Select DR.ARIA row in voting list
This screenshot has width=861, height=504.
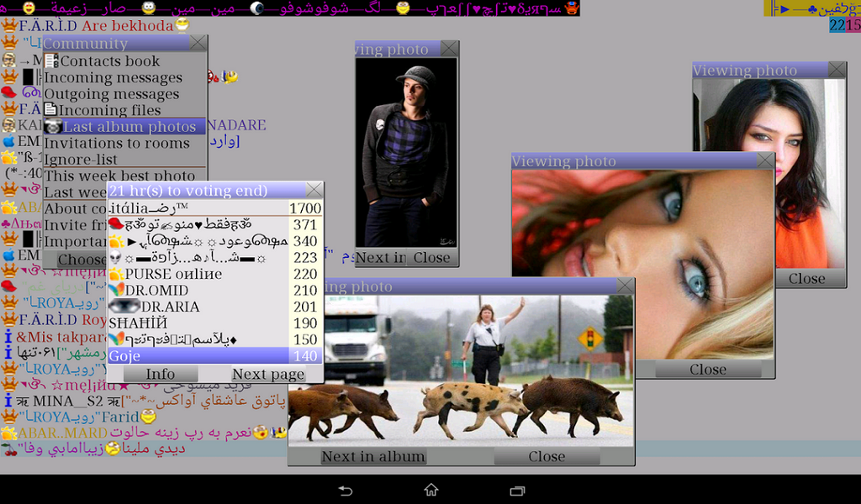coord(214,307)
